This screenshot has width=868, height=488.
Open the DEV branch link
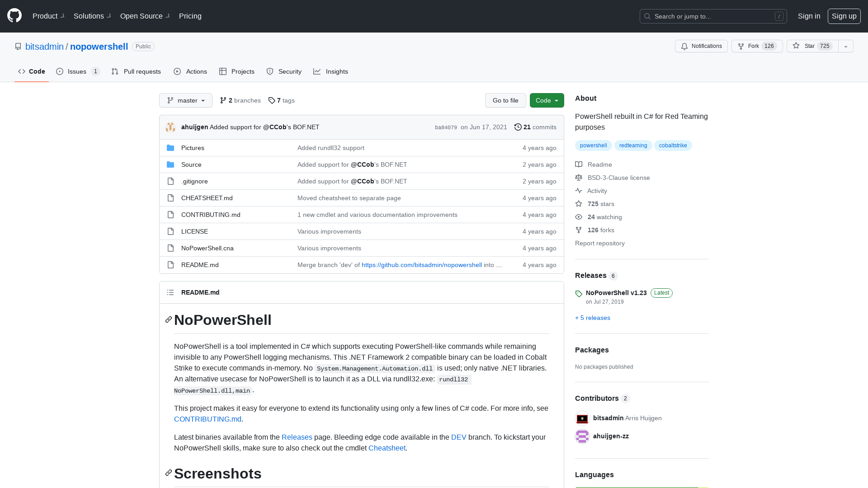pos(458,437)
